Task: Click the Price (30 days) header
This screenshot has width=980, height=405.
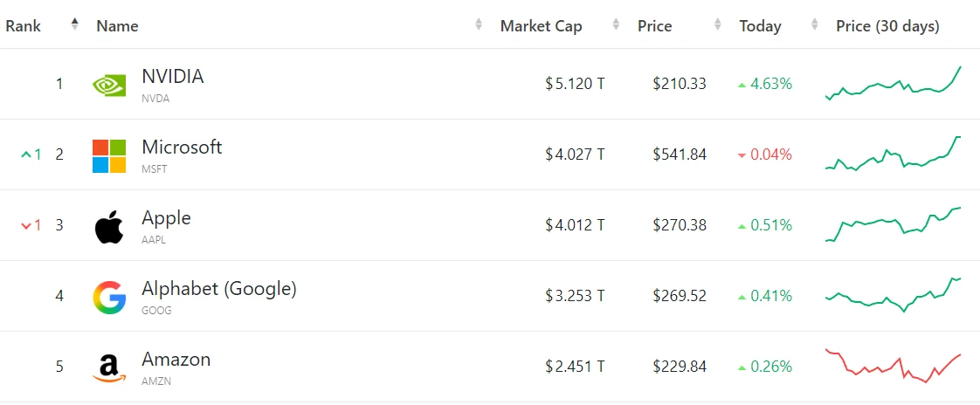Action: [x=887, y=26]
